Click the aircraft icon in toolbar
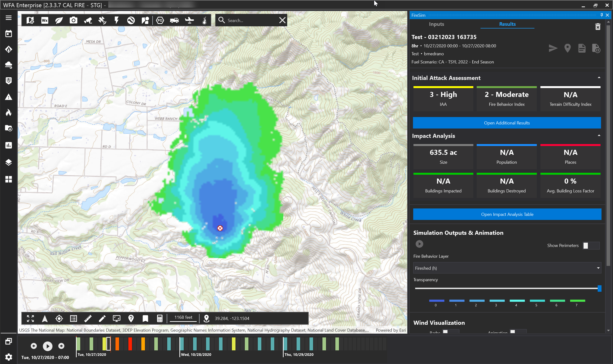 point(189,20)
